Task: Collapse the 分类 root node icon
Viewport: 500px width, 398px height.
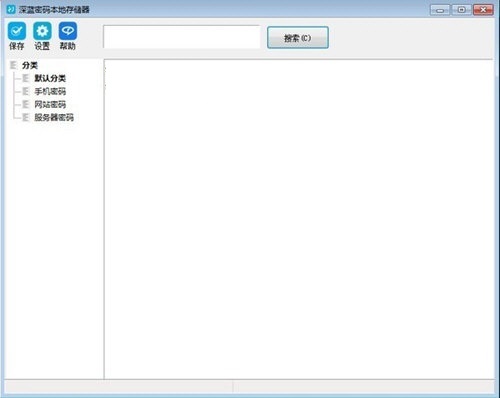Action: 13,65
